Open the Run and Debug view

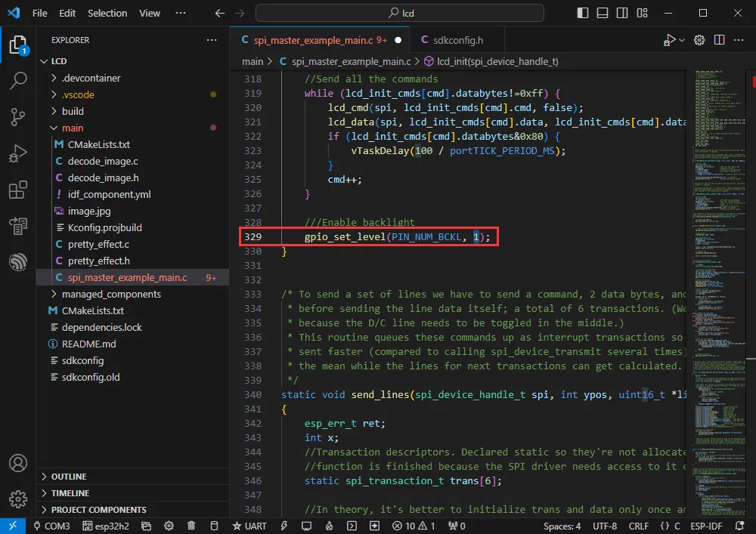click(18, 153)
